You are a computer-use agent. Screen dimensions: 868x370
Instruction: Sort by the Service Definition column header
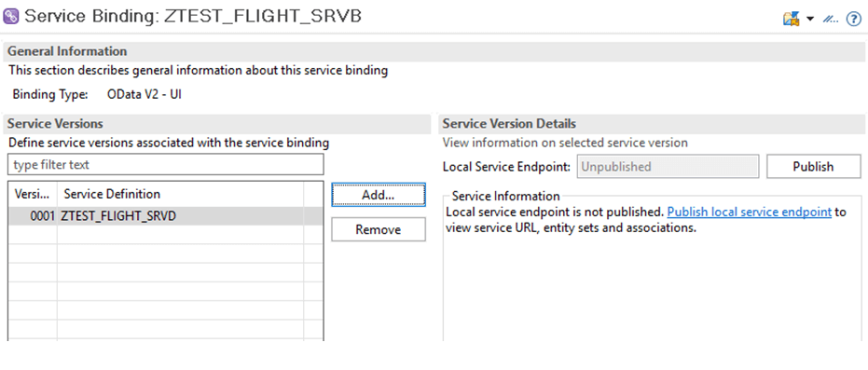(181, 194)
